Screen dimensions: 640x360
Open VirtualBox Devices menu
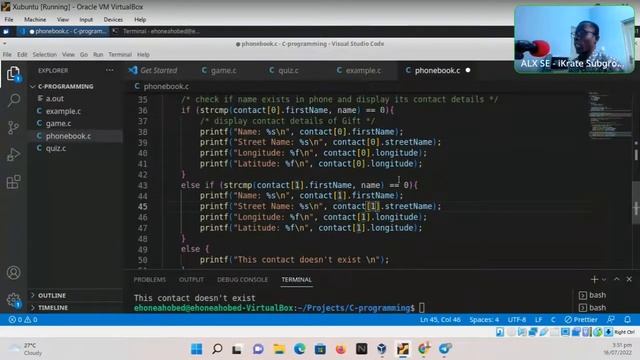[x=113, y=20]
